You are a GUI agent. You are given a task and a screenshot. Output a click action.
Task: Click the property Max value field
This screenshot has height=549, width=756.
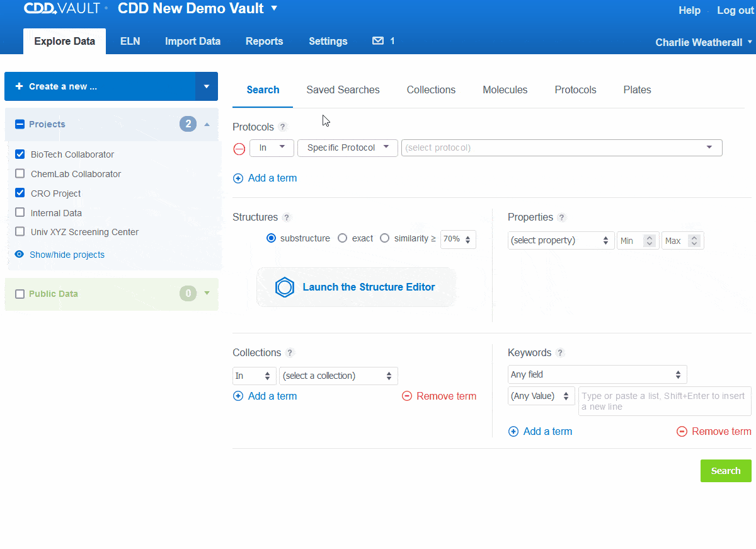click(683, 241)
